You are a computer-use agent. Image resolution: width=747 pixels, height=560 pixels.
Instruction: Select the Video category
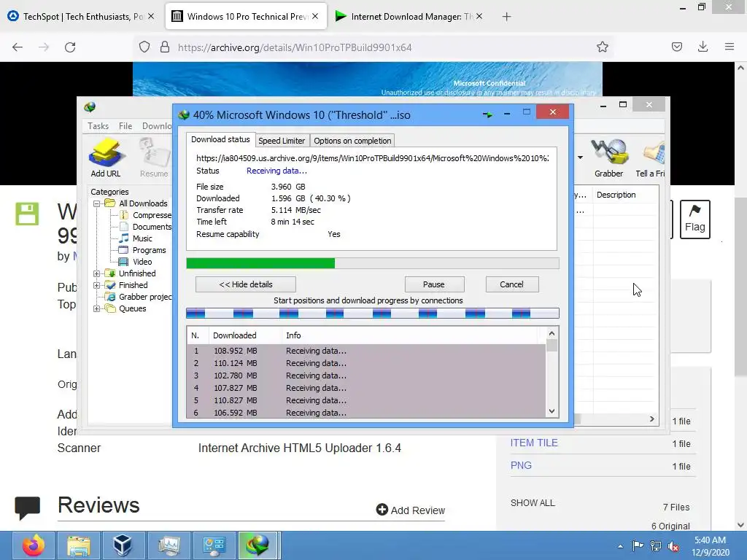pos(142,262)
